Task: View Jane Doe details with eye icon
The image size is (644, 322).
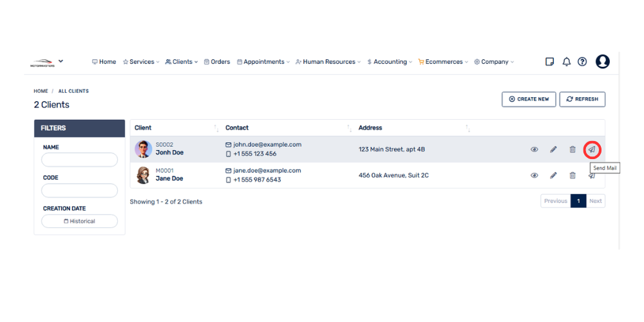Action: [x=534, y=175]
